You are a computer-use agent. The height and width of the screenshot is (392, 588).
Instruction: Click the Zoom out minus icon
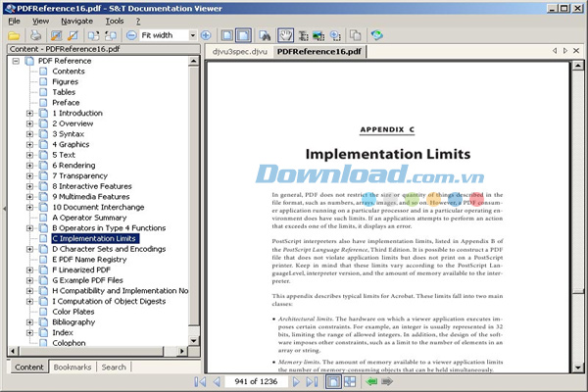click(x=131, y=35)
